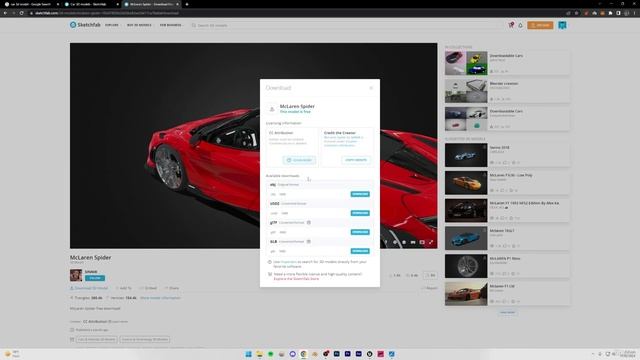Click Download 3D Model below viewer
Viewport: 640px width, 360px height.
(89, 288)
